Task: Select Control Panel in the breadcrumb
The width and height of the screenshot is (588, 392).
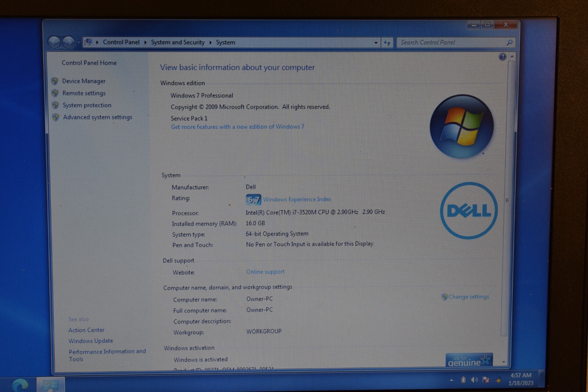Action: (121, 42)
